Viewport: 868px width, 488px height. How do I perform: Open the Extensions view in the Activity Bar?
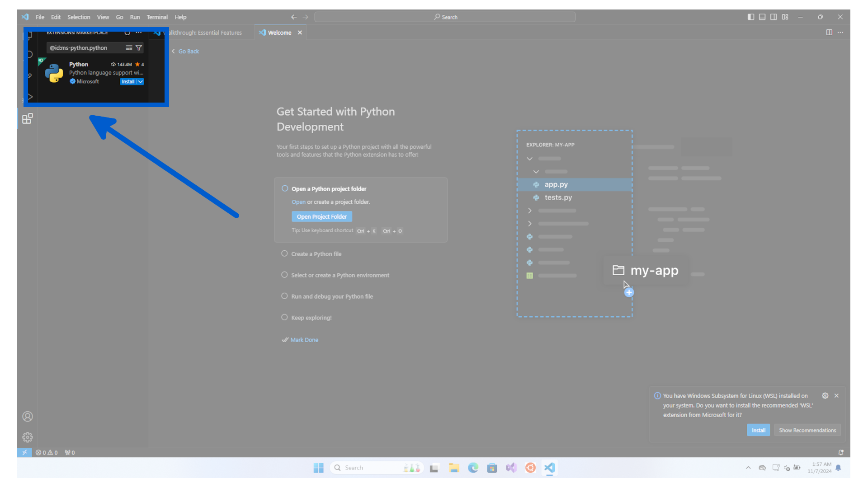27,118
